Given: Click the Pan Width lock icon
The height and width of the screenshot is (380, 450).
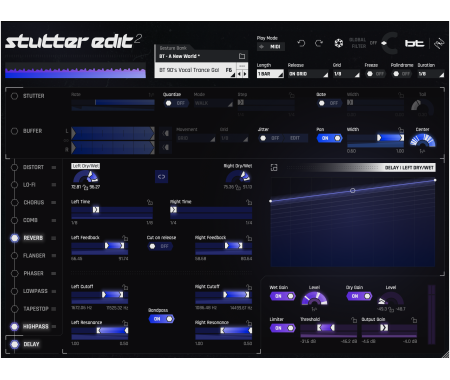Looking at the screenshot, I should click(401, 130).
